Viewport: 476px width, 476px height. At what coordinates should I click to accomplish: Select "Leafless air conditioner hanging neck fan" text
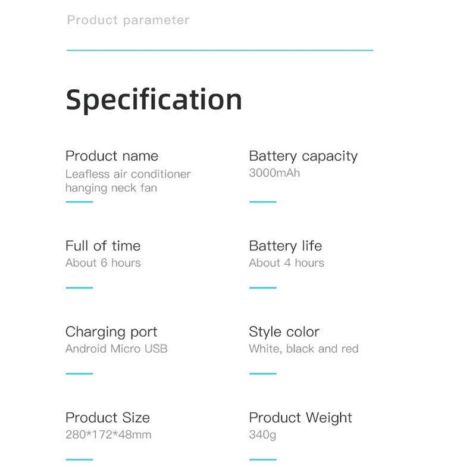pos(128,181)
